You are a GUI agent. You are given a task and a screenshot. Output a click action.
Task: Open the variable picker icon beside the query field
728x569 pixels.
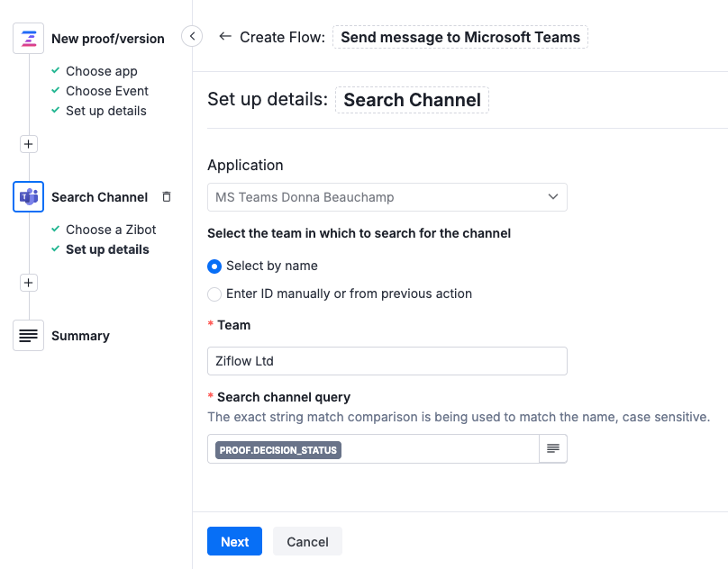553,448
